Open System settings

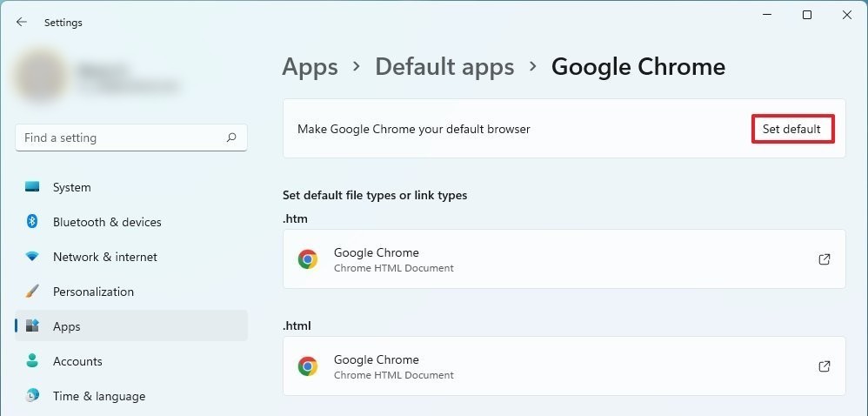coord(131,187)
